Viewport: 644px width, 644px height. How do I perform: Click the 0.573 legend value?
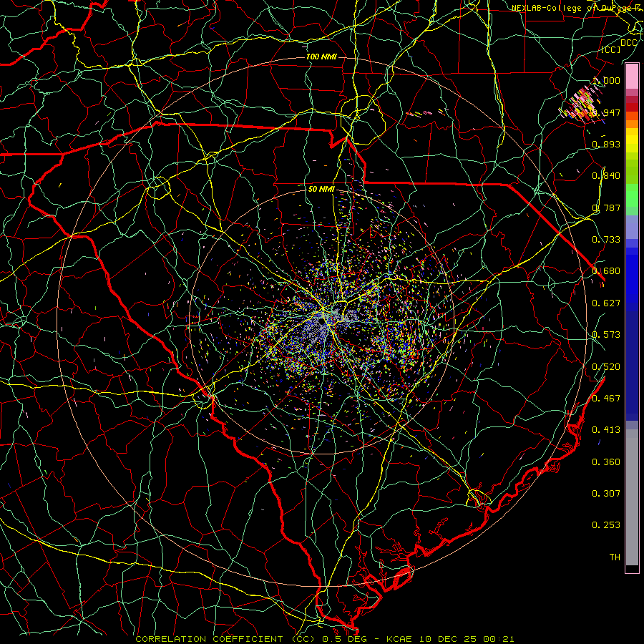click(x=606, y=335)
